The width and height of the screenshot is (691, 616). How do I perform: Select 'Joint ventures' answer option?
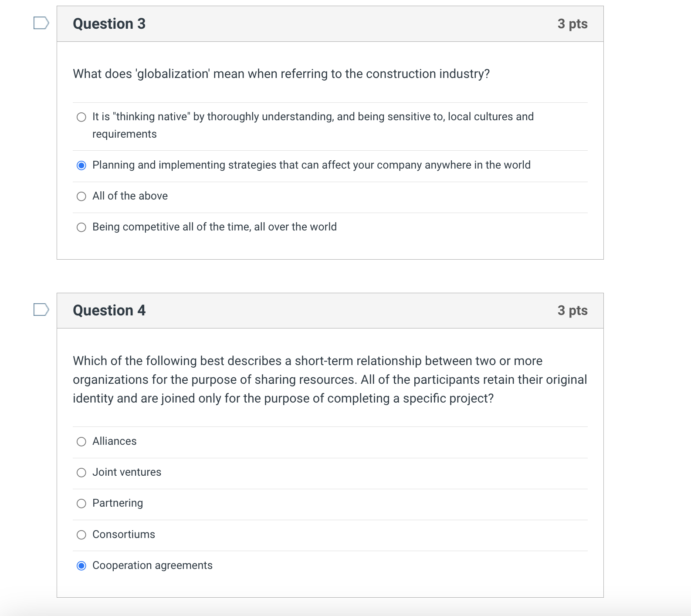pos(81,472)
